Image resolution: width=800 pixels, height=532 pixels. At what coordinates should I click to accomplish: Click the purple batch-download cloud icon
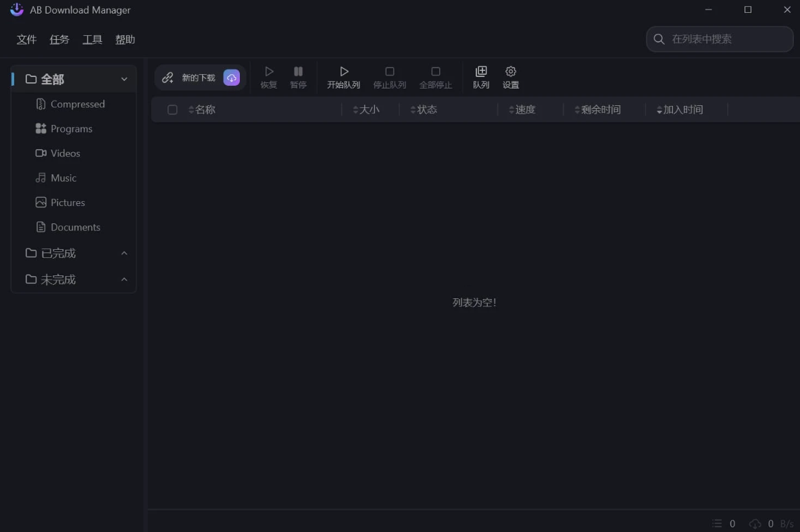coord(232,77)
